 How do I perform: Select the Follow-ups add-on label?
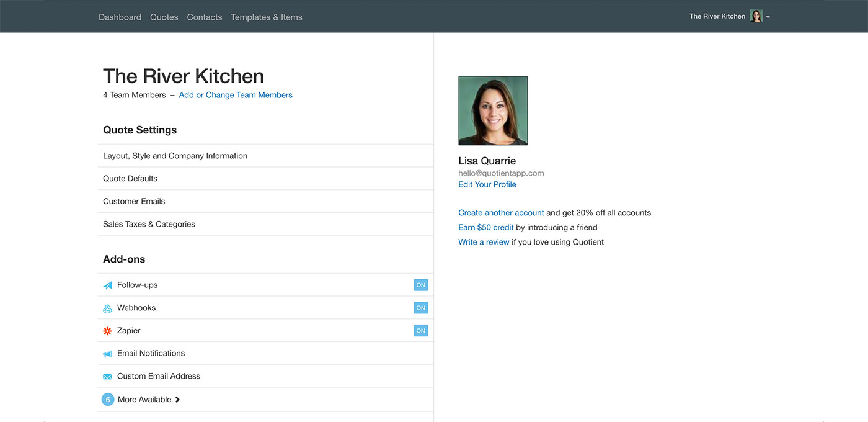(x=138, y=285)
